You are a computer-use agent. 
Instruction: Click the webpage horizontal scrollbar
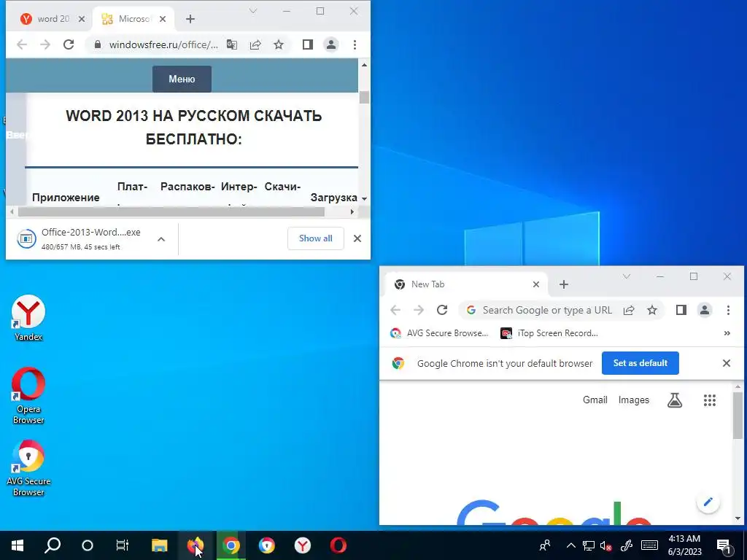click(x=171, y=211)
